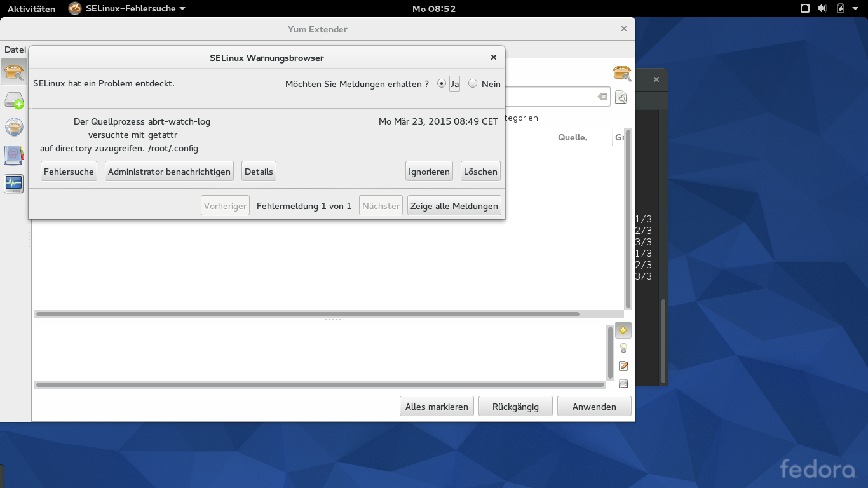Click the Ignorieren button

(429, 172)
